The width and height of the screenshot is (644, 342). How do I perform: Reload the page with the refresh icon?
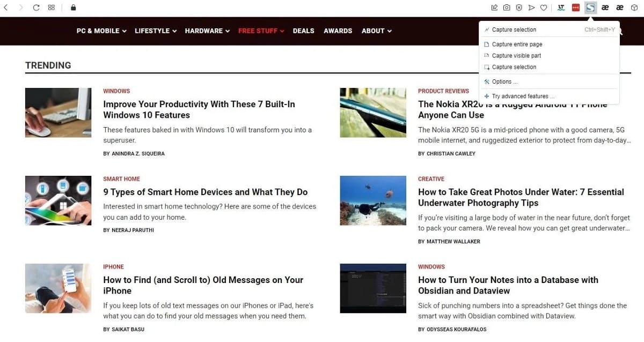point(35,8)
